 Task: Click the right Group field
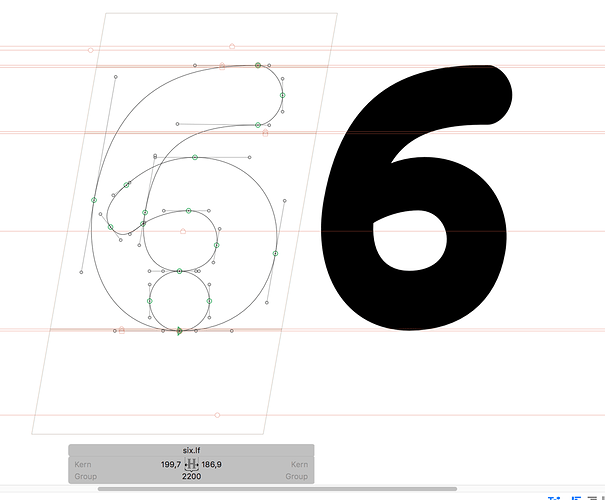(296, 477)
